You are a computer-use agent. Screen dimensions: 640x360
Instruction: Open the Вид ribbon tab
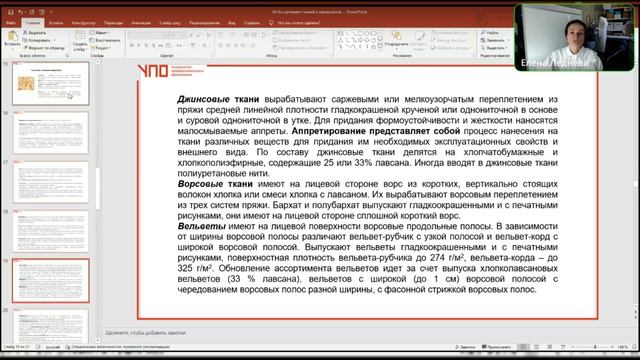pyautogui.click(x=232, y=23)
